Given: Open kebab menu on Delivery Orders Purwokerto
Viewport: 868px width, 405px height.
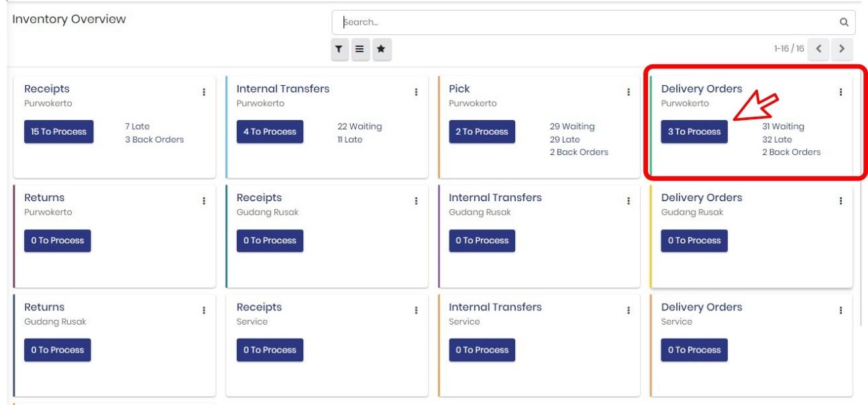Looking at the screenshot, I should 840,93.
